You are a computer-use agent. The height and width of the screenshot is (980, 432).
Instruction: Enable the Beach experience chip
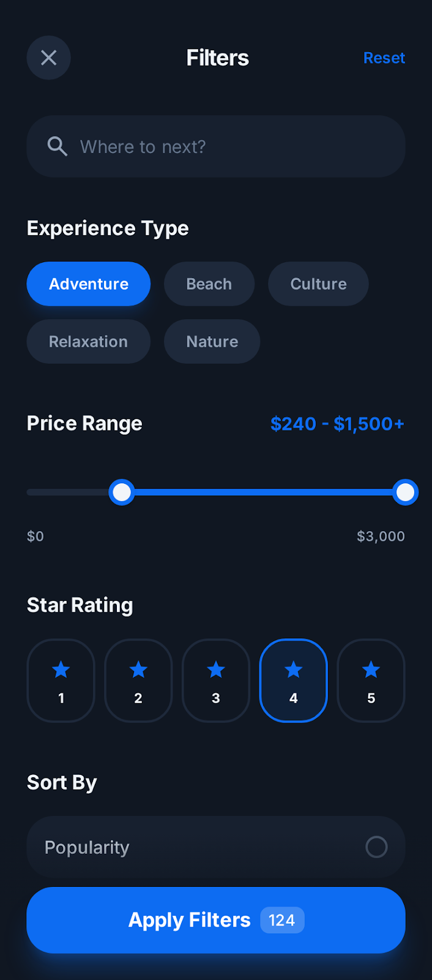point(209,284)
